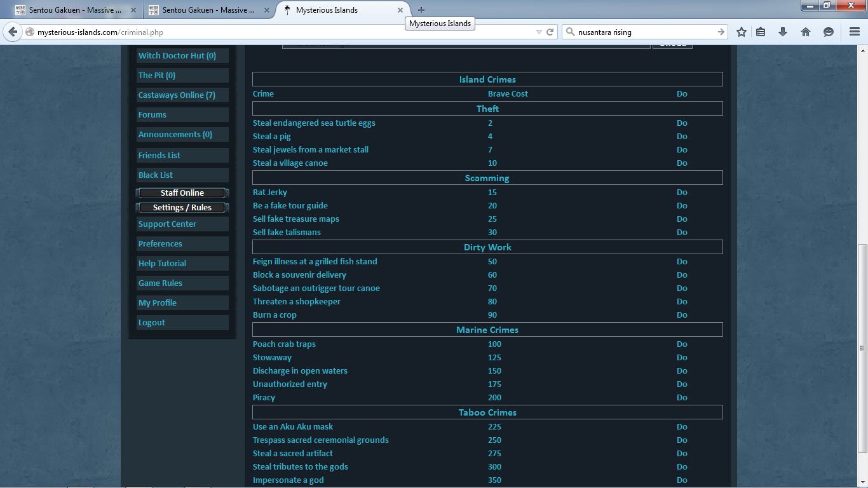Do Sabotage an outrigger tour canoe
Screen dimensions: 868x488
pos(682,288)
